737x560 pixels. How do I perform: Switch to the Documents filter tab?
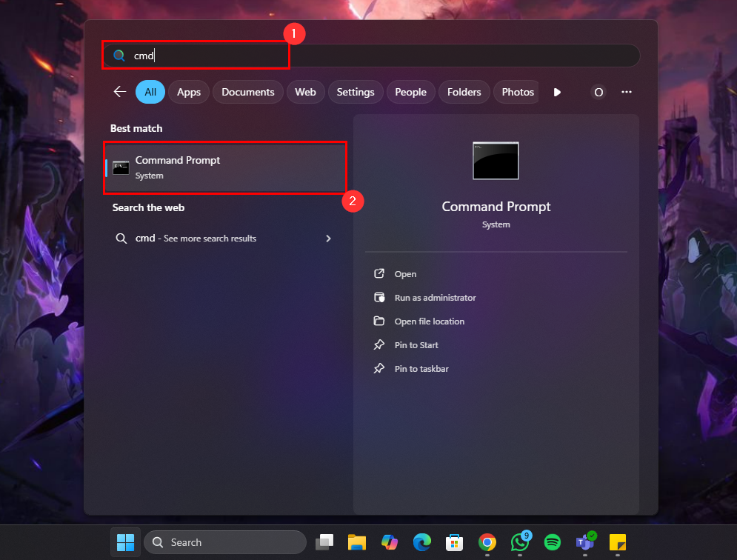pyautogui.click(x=248, y=92)
